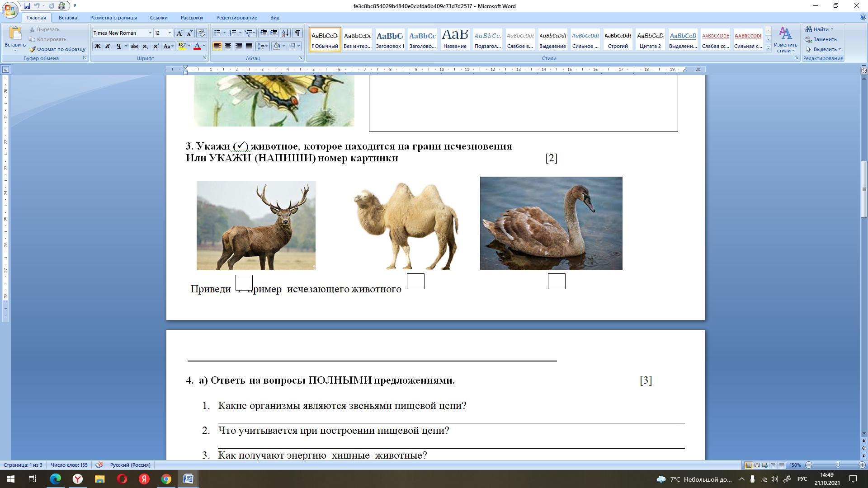
Task: Open the Times New Roman font dropdown
Action: [x=150, y=33]
